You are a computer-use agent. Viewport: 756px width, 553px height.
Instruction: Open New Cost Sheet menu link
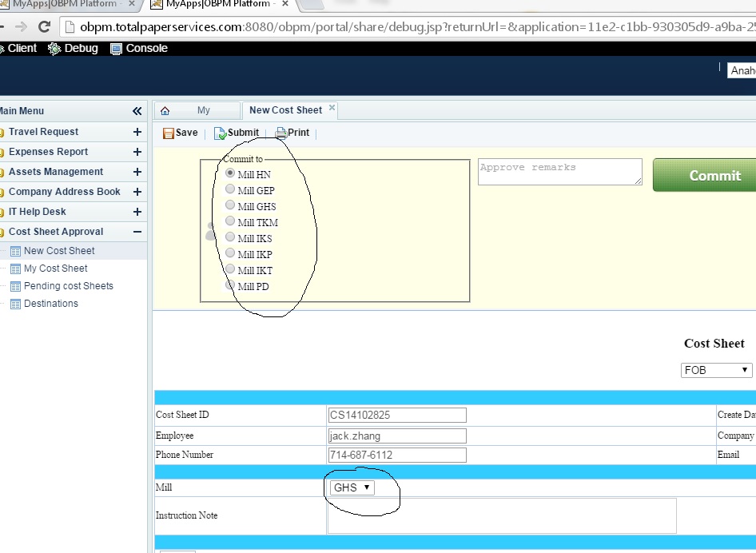(x=59, y=251)
